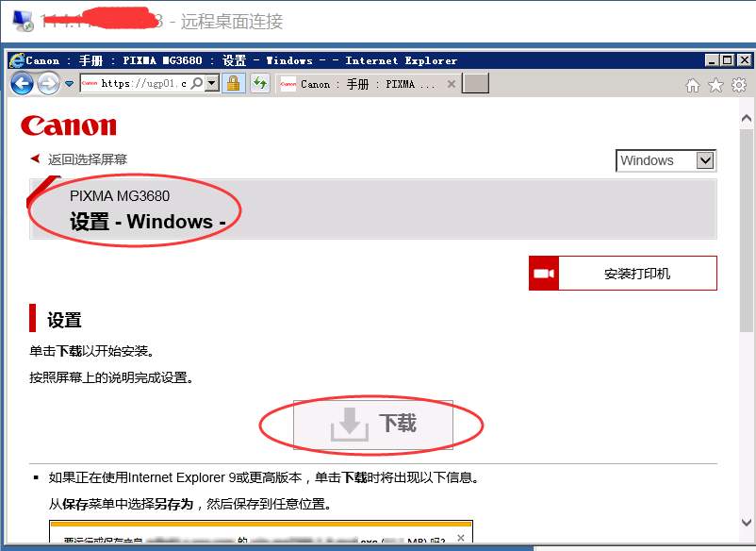Maximize the Internet Explorer window
Image resolution: width=756 pixels, height=551 pixels.
tap(728, 60)
